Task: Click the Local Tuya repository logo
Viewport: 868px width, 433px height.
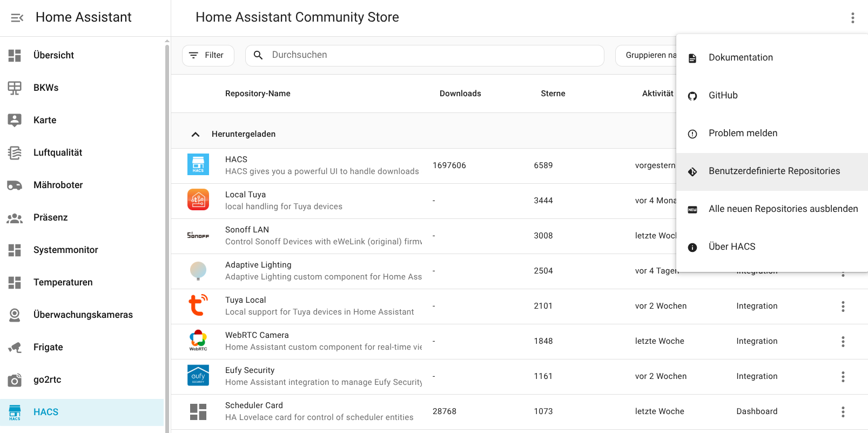Action: tap(198, 199)
